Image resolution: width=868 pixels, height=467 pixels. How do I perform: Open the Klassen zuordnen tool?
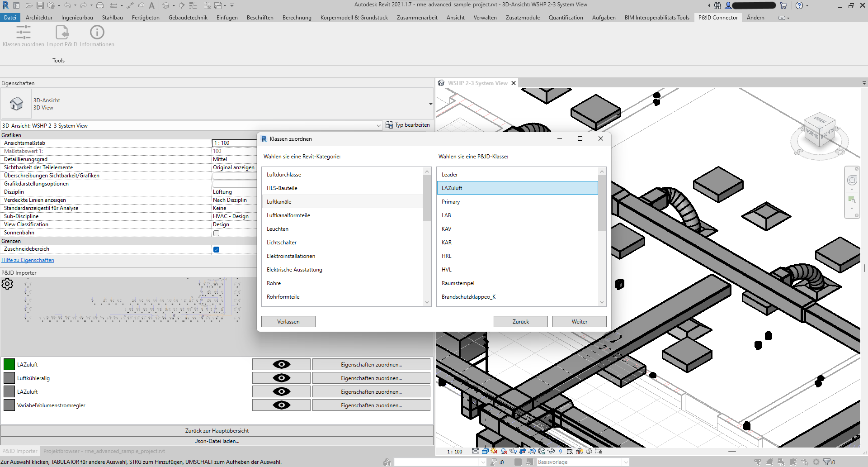[x=23, y=36]
